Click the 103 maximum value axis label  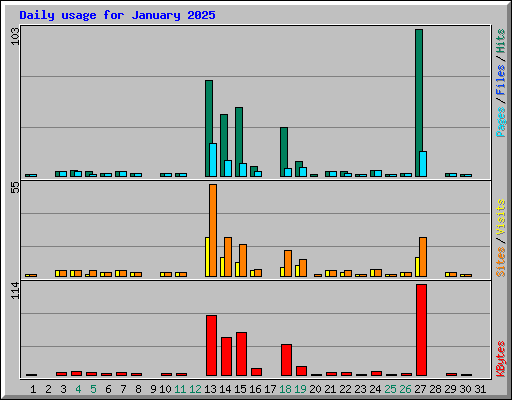coord(15,36)
